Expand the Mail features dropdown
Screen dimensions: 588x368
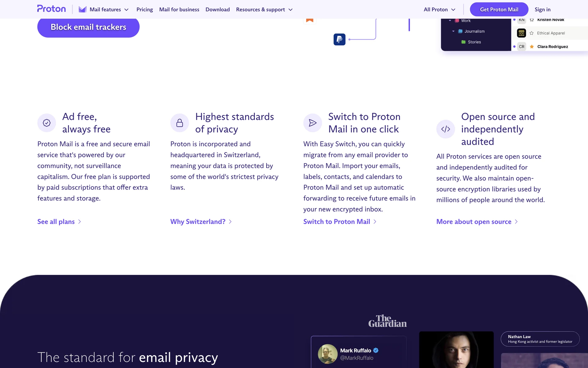(x=109, y=10)
